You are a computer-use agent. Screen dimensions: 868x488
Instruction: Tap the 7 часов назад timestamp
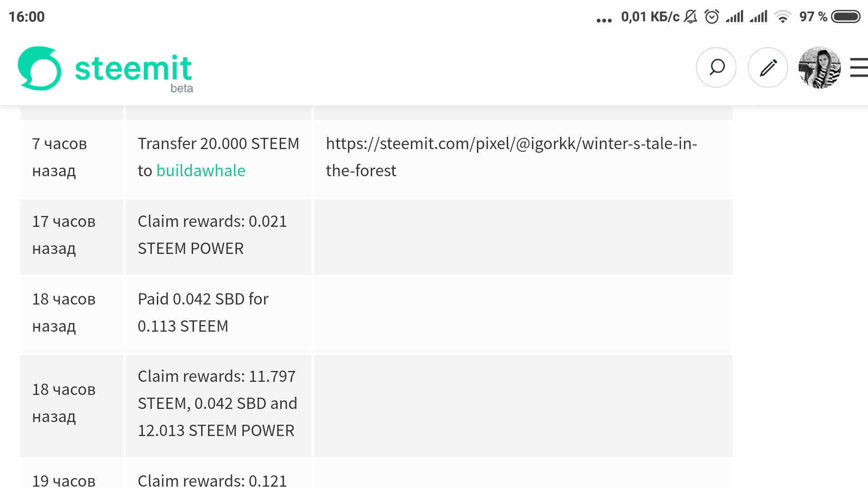(x=59, y=157)
